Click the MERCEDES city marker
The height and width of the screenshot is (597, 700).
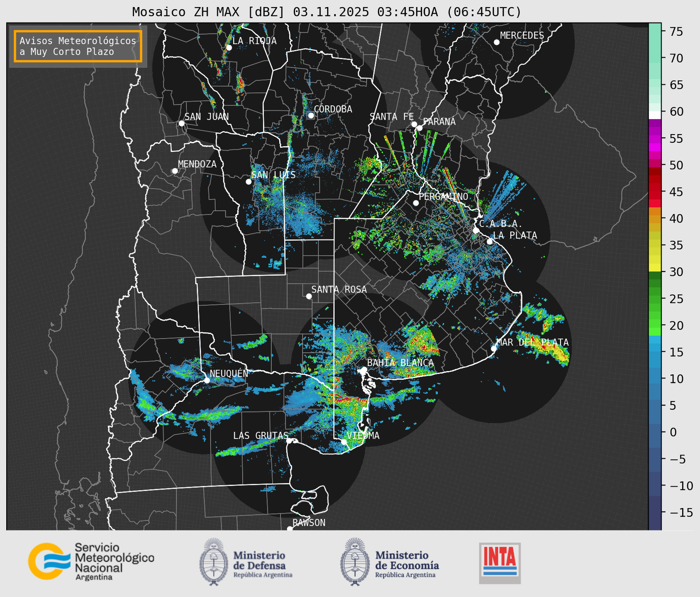pos(496,42)
